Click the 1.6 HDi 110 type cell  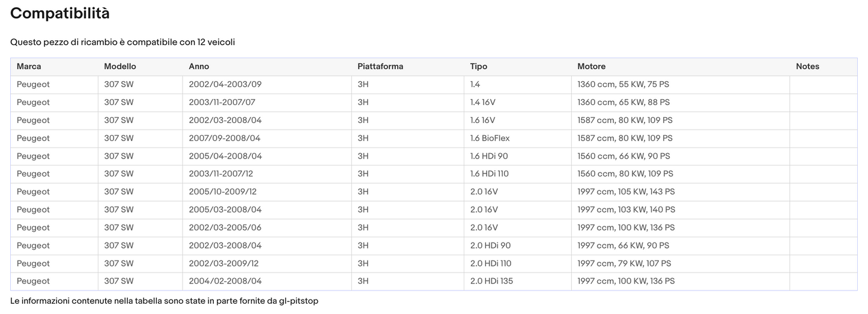pyautogui.click(x=490, y=174)
